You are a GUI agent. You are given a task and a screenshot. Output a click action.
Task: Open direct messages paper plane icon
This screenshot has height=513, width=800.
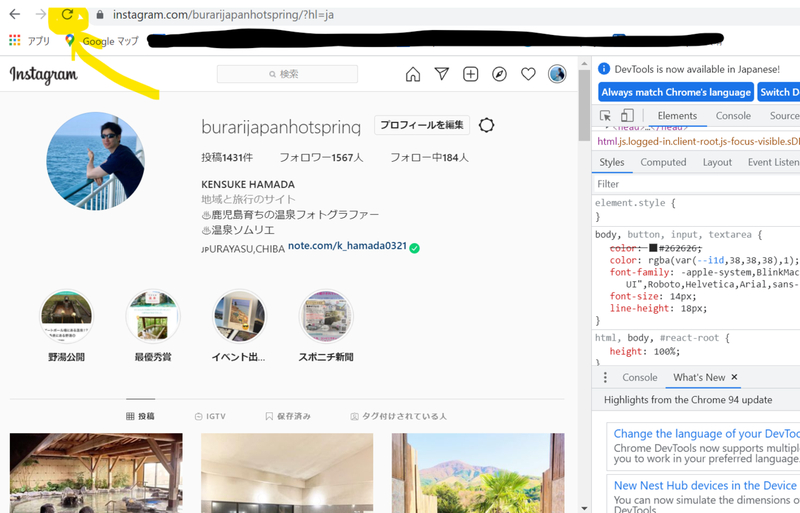tap(442, 74)
